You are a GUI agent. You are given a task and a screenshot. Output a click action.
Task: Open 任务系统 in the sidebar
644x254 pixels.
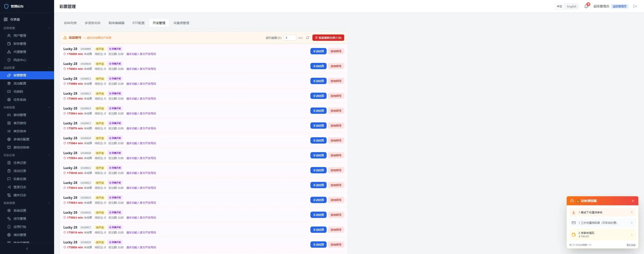pos(27,100)
